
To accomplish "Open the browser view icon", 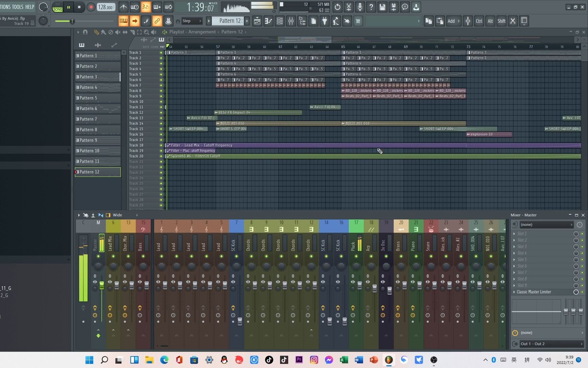I will (302, 21).
